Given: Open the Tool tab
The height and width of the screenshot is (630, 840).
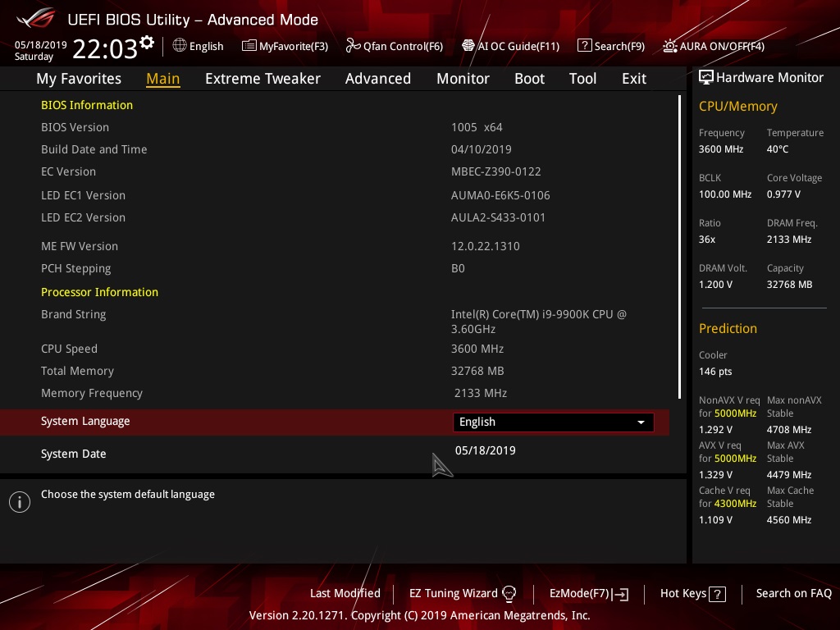Looking at the screenshot, I should tap(583, 79).
